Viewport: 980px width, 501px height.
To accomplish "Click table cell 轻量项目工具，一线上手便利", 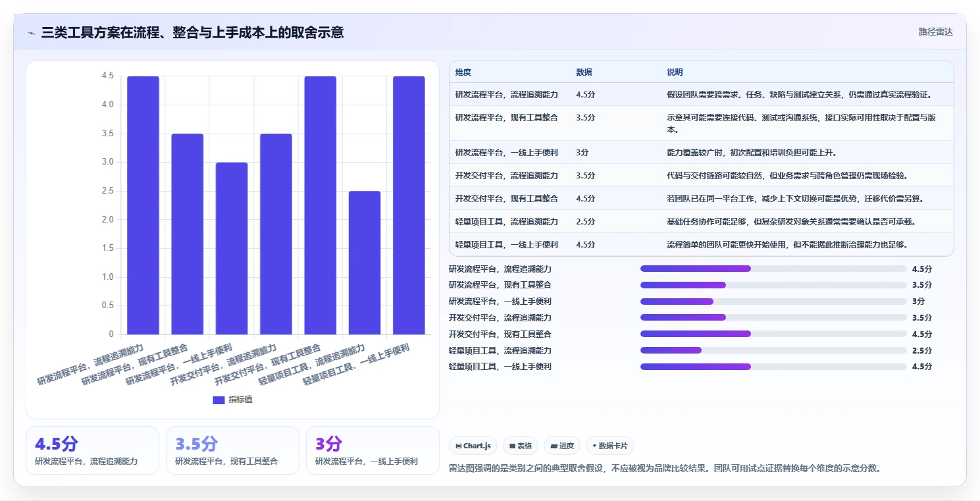I will [x=507, y=245].
